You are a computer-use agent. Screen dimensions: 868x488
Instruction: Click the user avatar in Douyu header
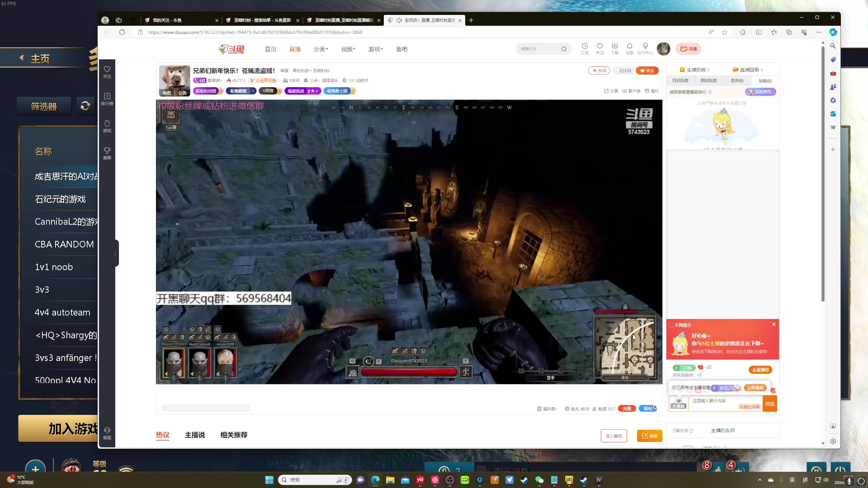(x=663, y=49)
